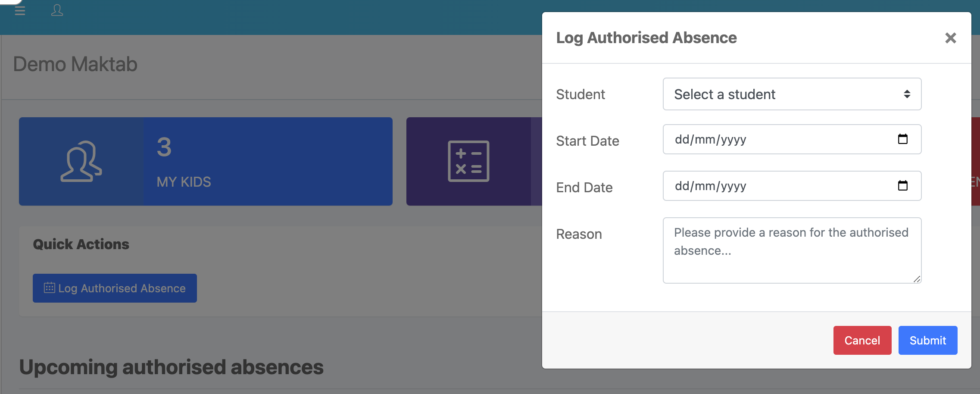980x394 pixels.
Task: Open the hamburger menu icon
Action: (20, 11)
